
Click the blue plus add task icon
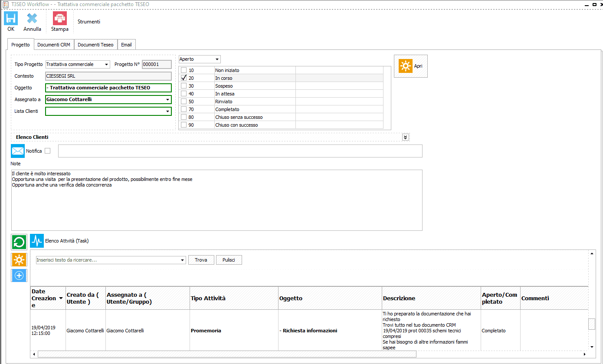[19, 275]
